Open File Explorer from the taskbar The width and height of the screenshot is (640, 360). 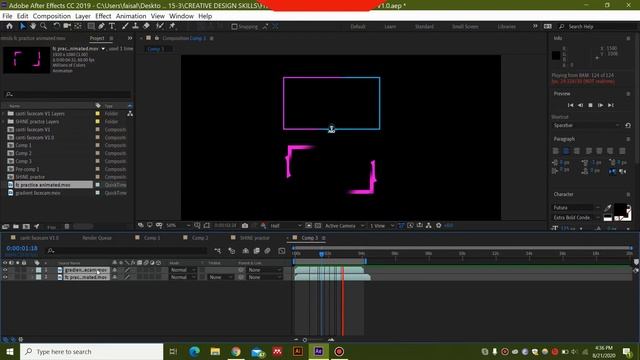(215, 351)
